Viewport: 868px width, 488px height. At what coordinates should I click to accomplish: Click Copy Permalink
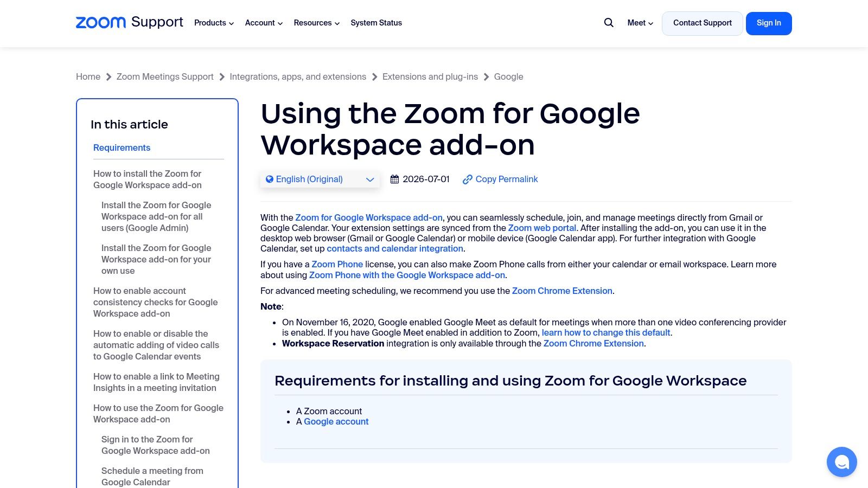[x=507, y=179]
